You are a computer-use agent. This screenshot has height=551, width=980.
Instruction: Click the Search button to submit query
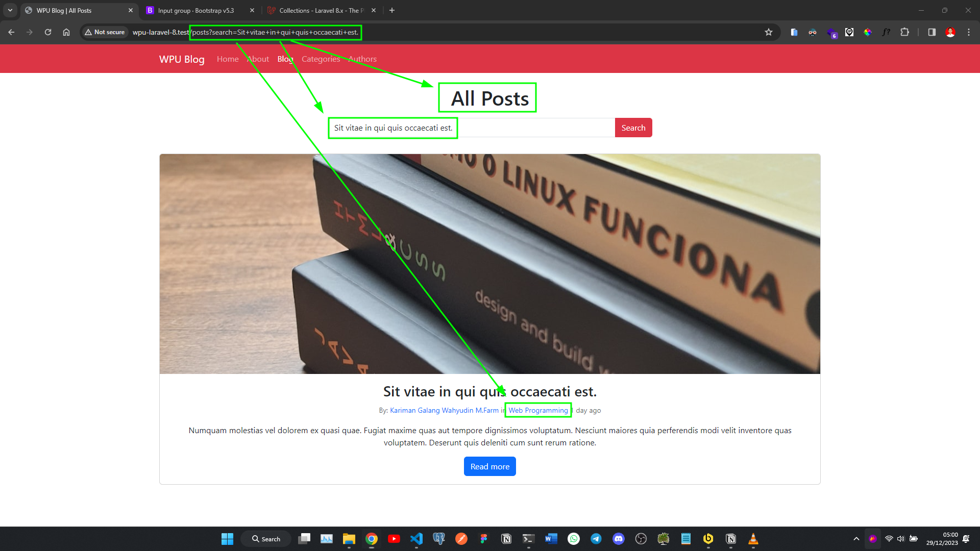[633, 127]
